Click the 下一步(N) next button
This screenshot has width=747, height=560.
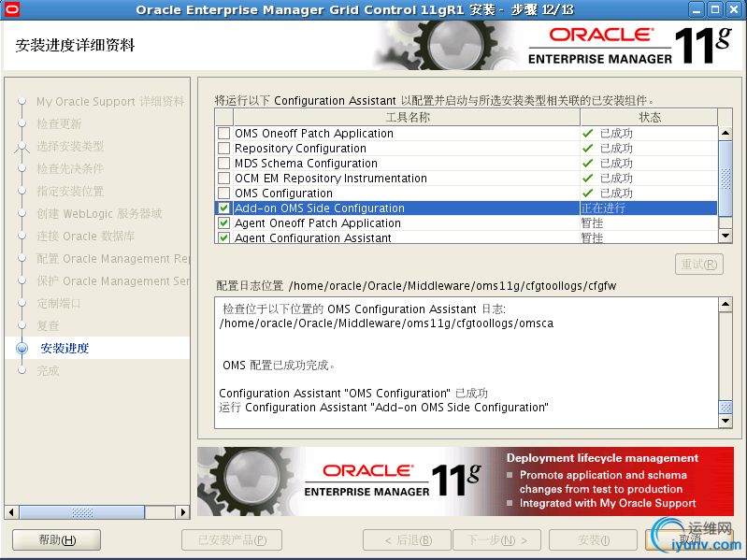[x=496, y=540]
